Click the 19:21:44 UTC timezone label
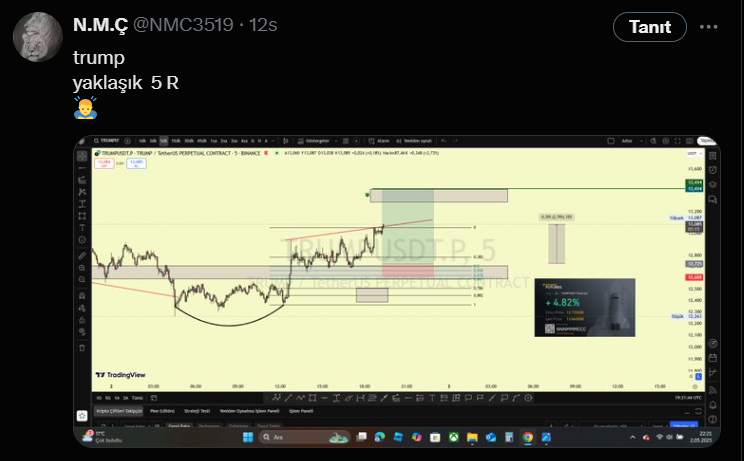The image size is (744, 461). tap(688, 398)
